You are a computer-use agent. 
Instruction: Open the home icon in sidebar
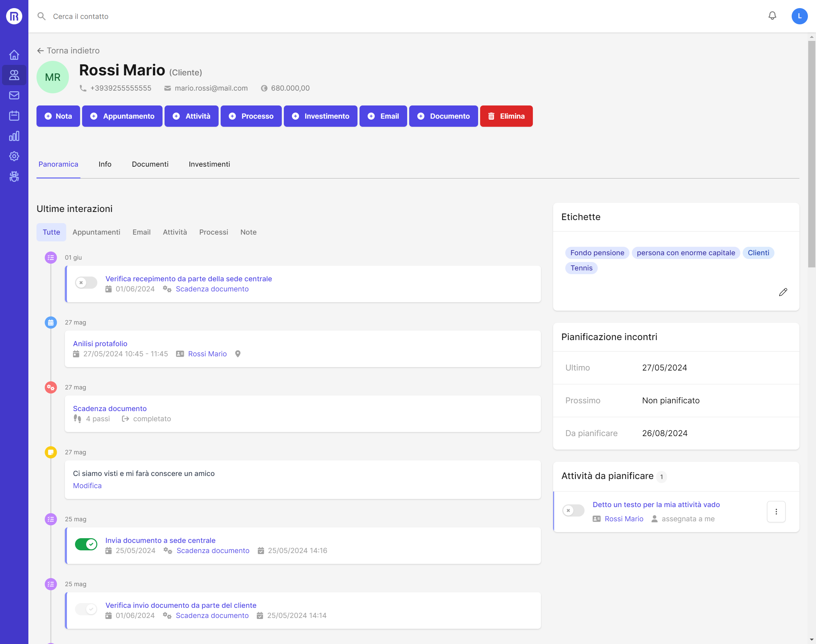pyautogui.click(x=14, y=55)
